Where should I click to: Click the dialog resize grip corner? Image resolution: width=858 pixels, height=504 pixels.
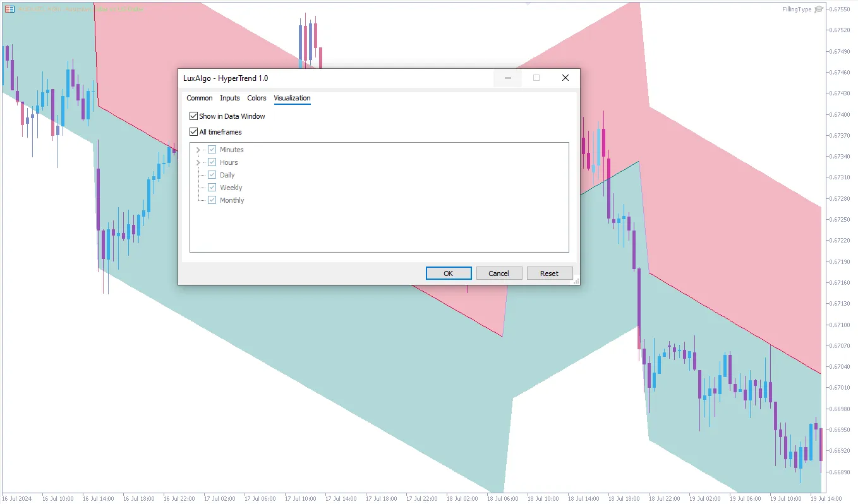click(x=576, y=281)
